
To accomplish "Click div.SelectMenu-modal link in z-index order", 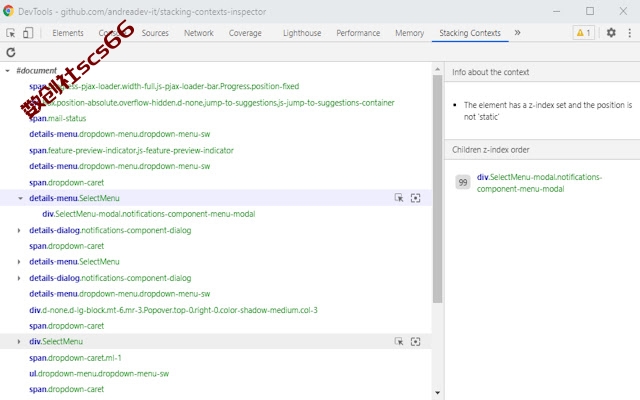I will pyautogui.click(x=539, y=183).
